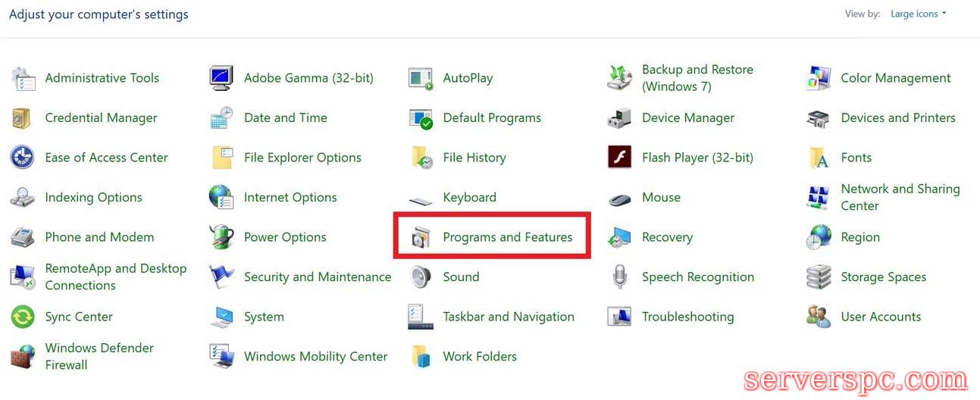Click the Programs and Features icon

point(421,237)
